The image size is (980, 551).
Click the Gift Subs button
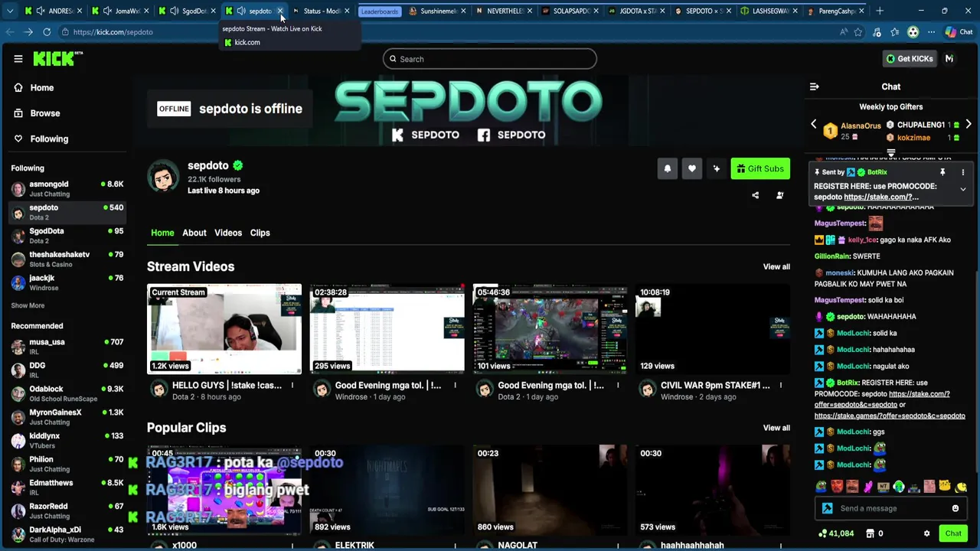[x=760, y=169]
